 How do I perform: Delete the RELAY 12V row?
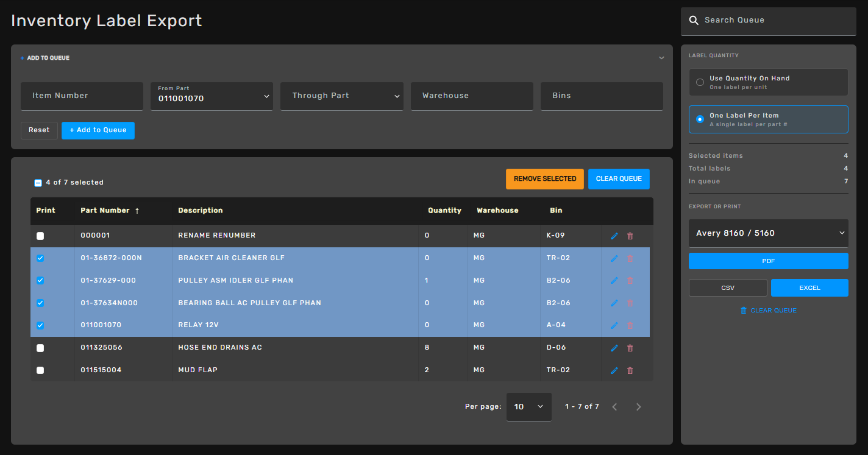(x=630, y=325)
